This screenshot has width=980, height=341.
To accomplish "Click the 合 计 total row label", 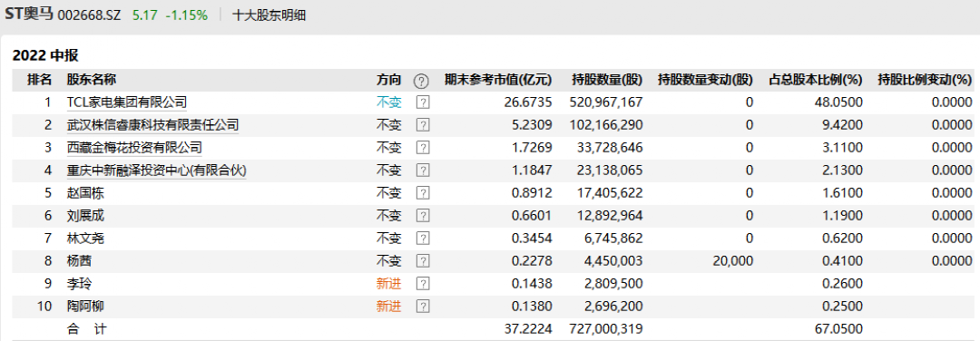I will point(86,329).
